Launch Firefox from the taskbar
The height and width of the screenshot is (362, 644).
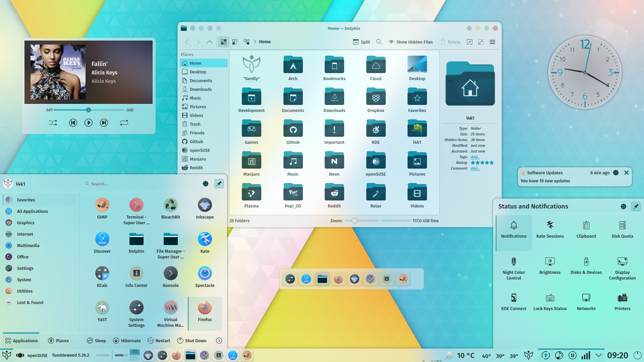[x=176, y=355]
